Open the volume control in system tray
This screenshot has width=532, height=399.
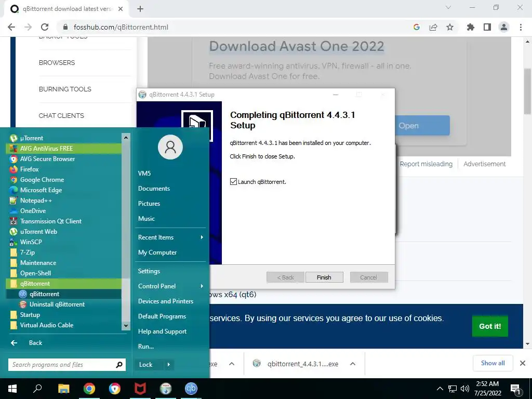465,389
